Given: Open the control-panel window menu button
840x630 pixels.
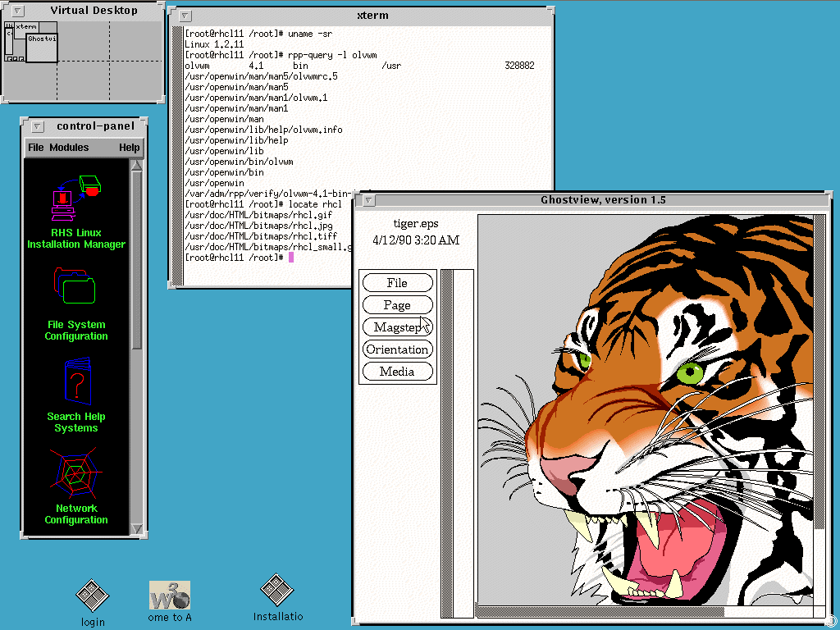Looking at the screenshot, I should coord(37,126).
